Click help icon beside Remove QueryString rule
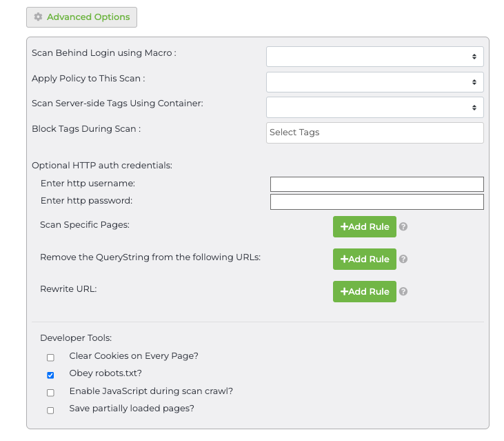This screenshot has width=504, height=441. tap(403, 259)
